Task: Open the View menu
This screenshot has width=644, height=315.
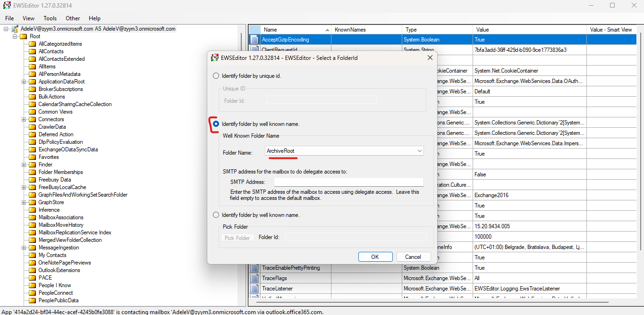Action: click(28, 18)
